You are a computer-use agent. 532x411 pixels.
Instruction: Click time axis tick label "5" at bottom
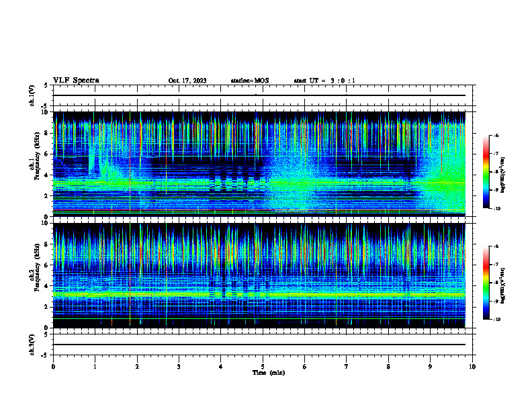click(x=263, y=367)
